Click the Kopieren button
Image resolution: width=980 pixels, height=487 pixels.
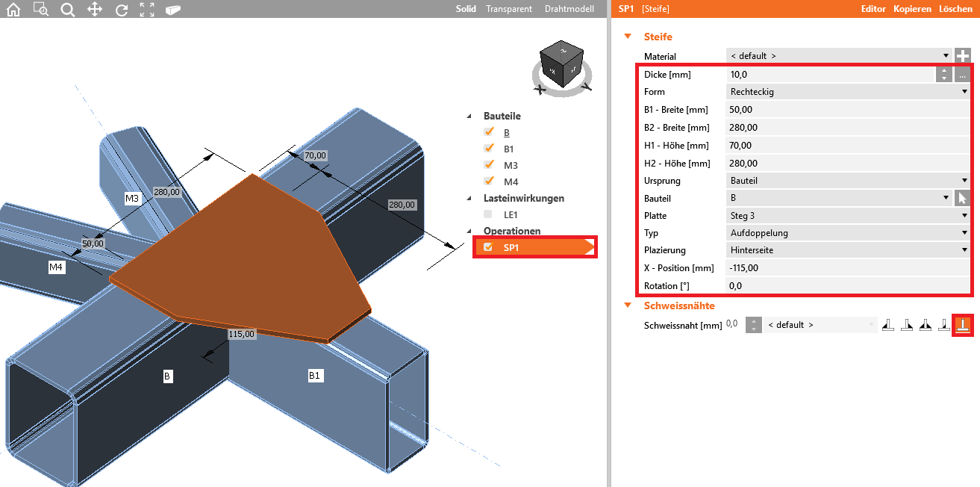coord(912,9)
